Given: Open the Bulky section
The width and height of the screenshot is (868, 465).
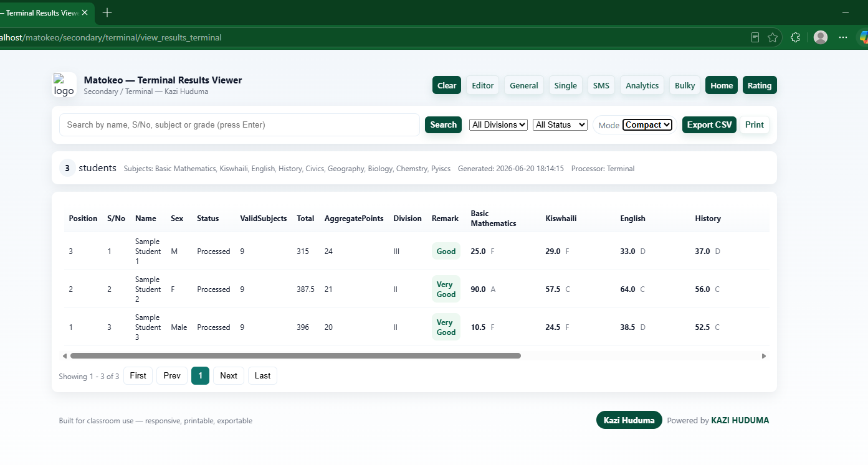Looking at the screenshot, I should pos(685,85).
